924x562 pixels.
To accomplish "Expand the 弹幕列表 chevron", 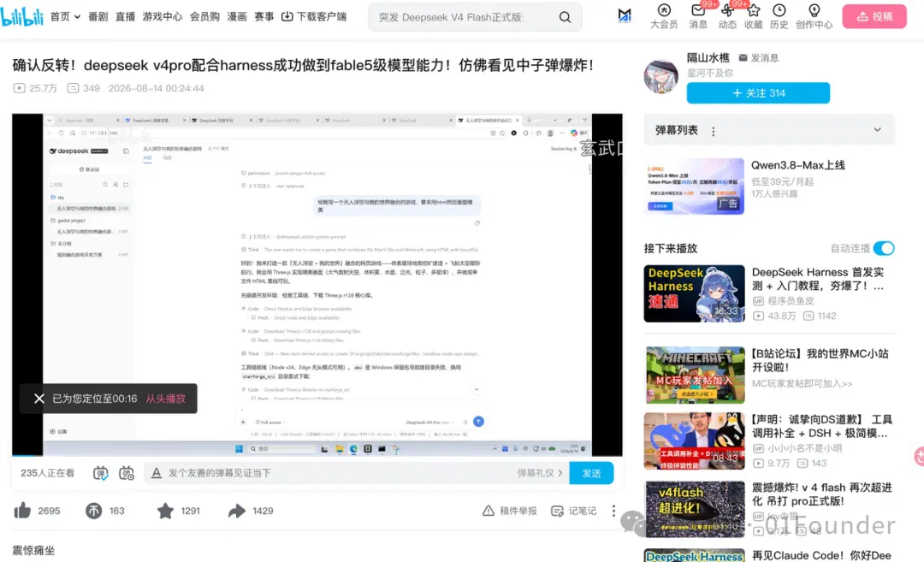I will (x=878, y=130).
